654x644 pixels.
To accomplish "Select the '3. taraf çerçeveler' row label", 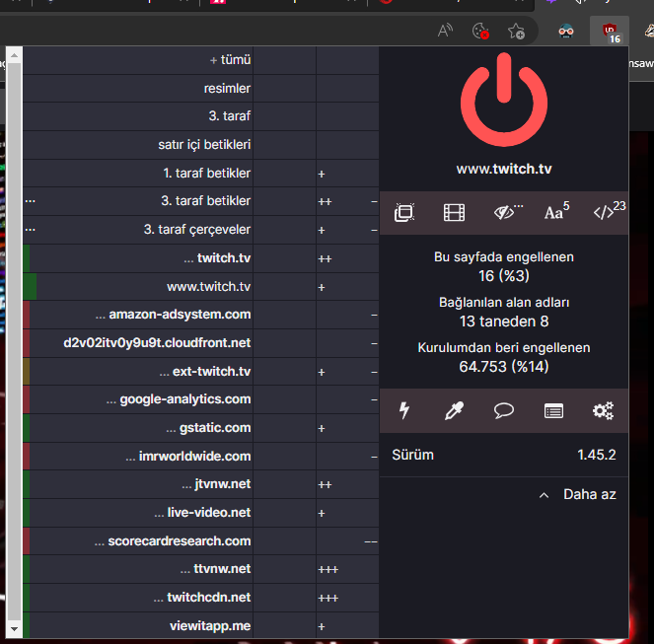I will (x=197, y=230).
